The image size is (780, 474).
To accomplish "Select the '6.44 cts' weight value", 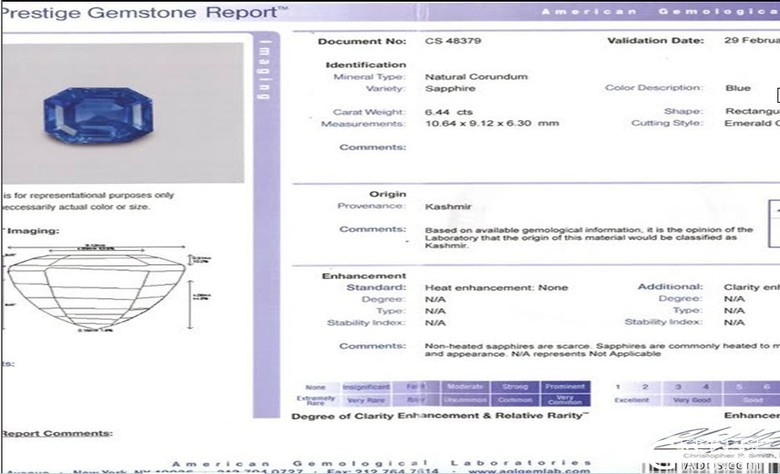I will click(x=449, y=112).
